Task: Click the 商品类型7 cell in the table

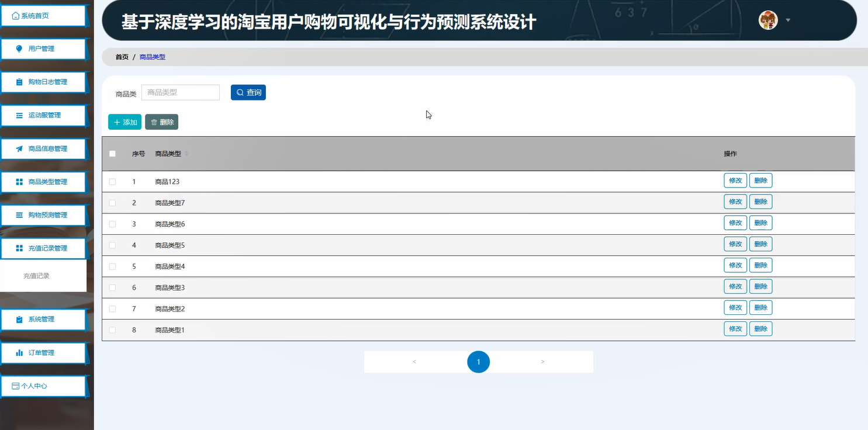Action: click(170, 203)
